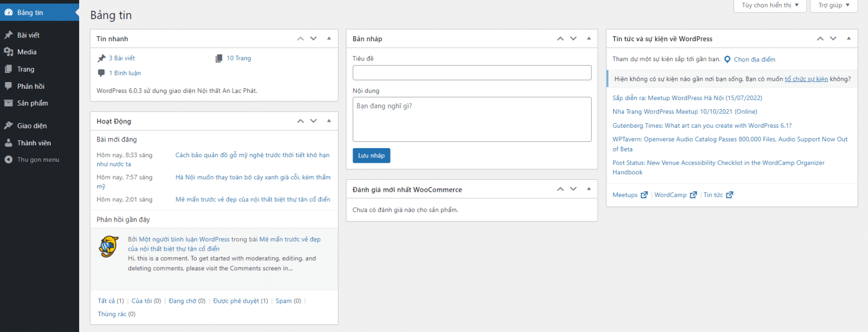Open post Cách bảo quản đồ gỗ mỹ nghệ

253,155
